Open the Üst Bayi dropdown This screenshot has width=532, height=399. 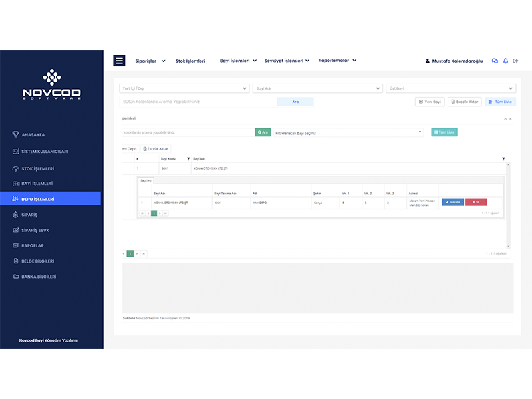click(450, 88)
